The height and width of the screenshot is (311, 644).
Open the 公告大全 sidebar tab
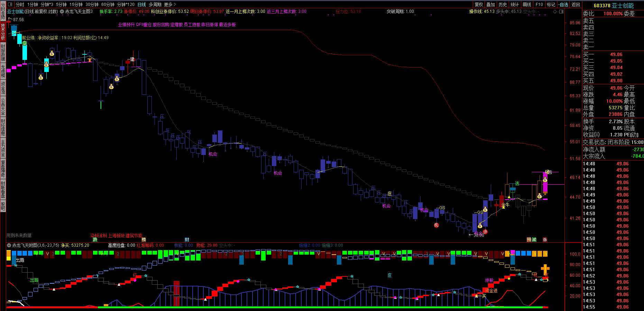(x=3, y=107)
